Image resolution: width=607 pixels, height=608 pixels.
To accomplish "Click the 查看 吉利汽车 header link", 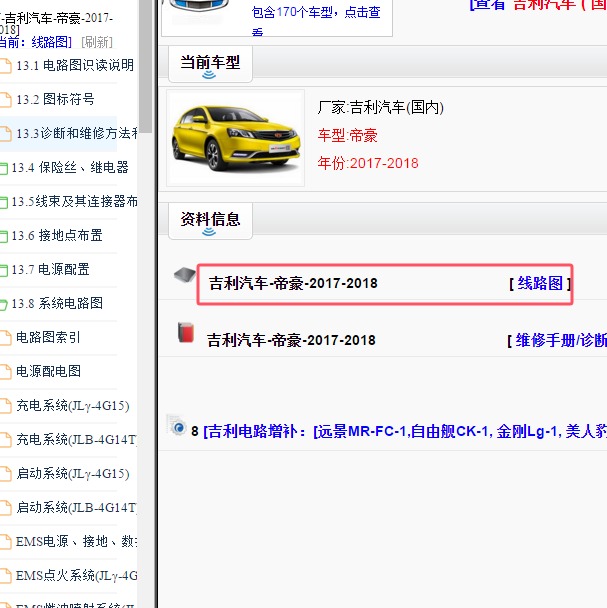I will (538, 5).
